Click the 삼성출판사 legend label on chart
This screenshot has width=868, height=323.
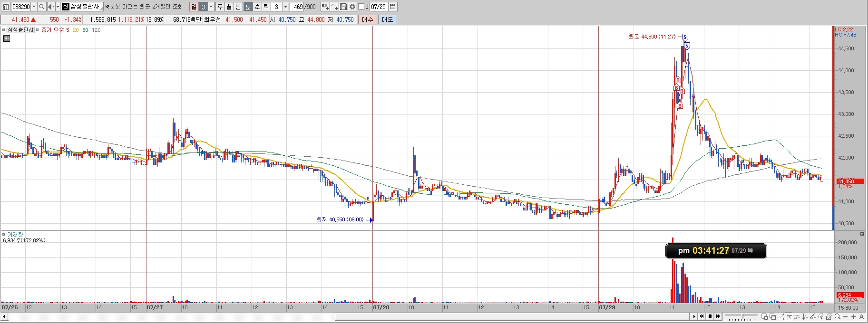(20, 29)
